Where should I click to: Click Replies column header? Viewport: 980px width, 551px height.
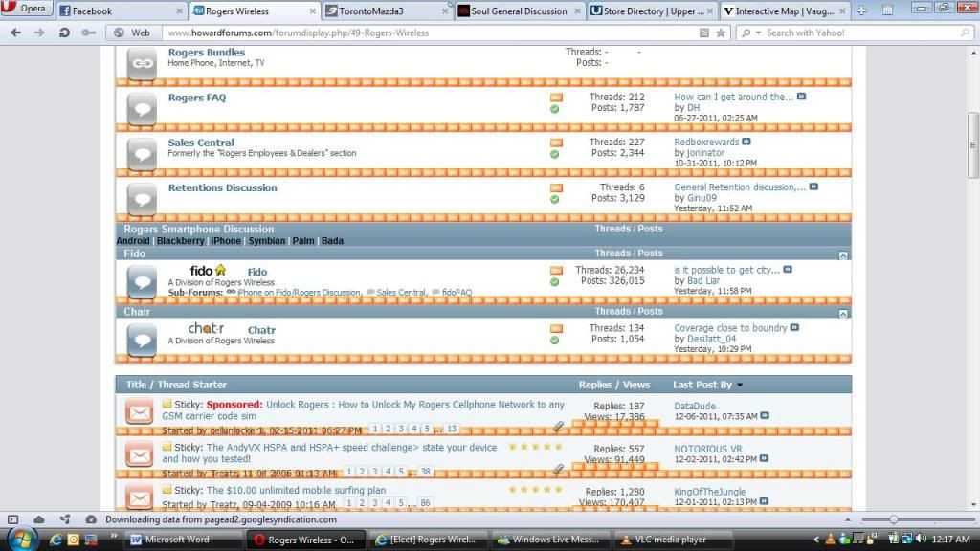tap(594, 385)
